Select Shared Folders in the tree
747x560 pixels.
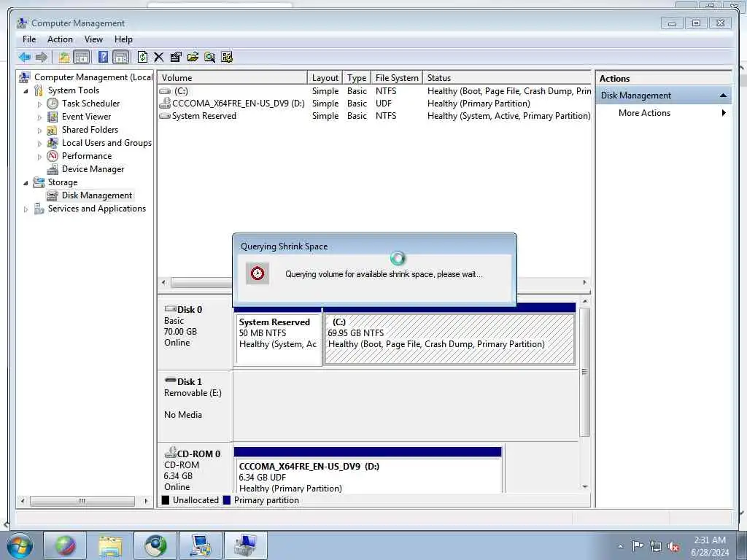90,130
